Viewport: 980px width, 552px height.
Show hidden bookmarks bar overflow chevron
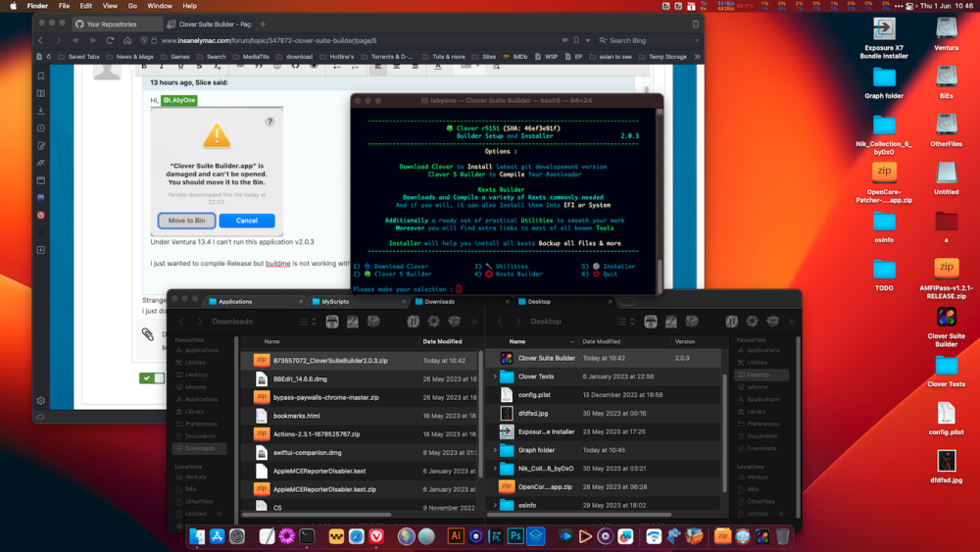(x=697, y=57)
